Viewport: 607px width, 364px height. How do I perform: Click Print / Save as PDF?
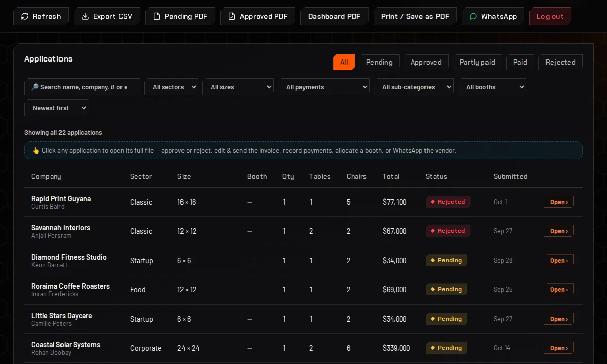click(415, 16)
